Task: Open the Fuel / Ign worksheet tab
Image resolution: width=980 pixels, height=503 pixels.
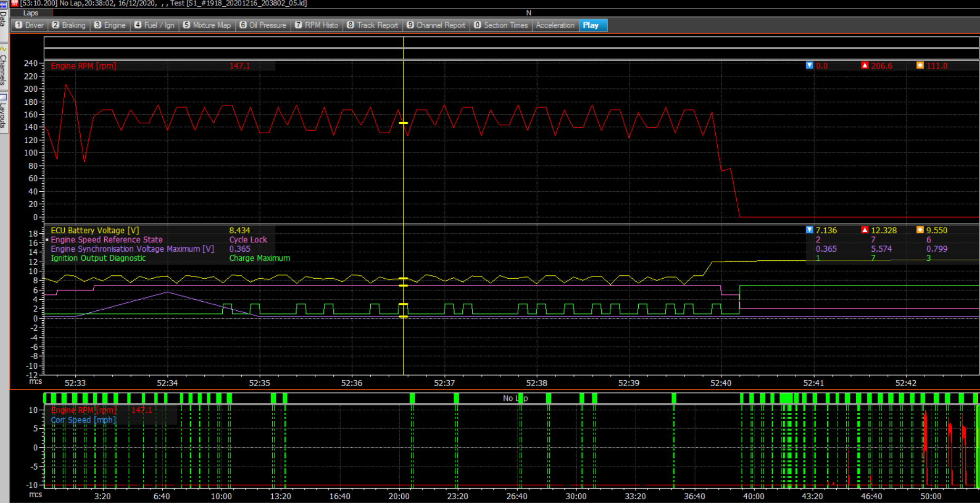Action: pyautogui.click(x=154, y=25)
